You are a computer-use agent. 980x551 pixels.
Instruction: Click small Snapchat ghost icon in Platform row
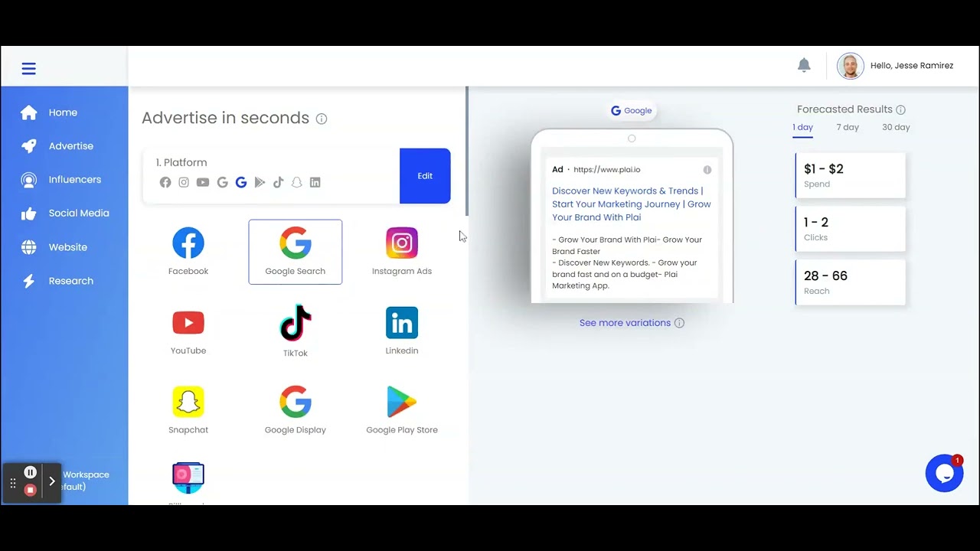point(296,182)
